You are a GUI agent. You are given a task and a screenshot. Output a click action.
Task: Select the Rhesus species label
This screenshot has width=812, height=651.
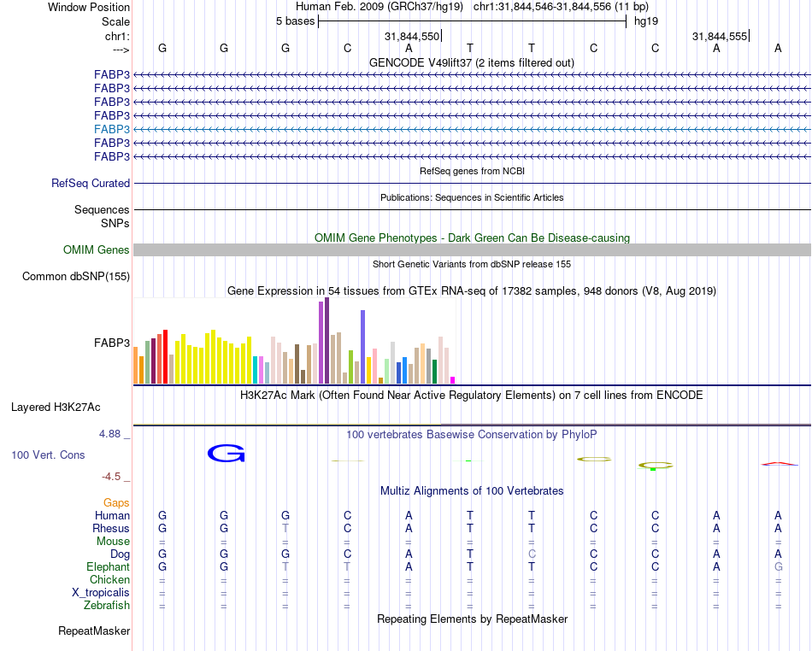pyautogui.click(x=111, y=528)
